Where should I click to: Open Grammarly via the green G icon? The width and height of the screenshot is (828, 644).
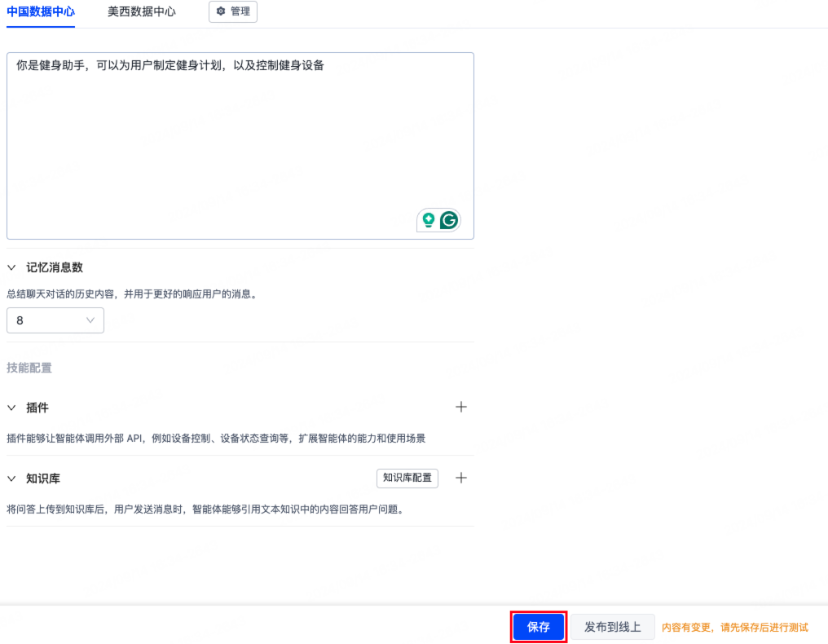click(448, 219)
